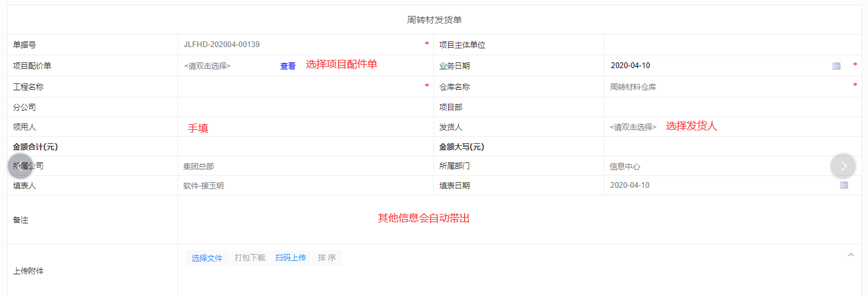Image resolution: width=868 pixels, height=296 pixels.
Task: Click 填表人 value 软件-接玉明
Action: (204, 186)
